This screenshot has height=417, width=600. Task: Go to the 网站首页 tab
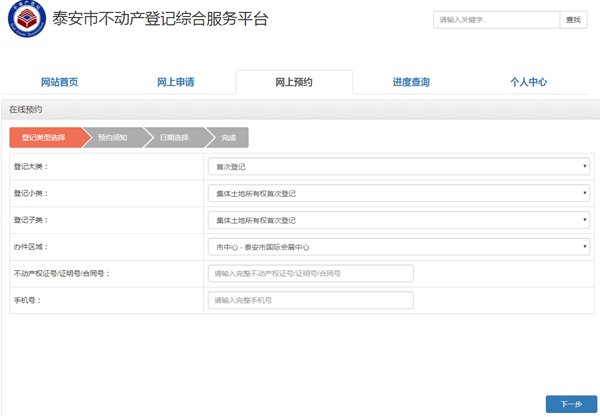click(59, 83)
